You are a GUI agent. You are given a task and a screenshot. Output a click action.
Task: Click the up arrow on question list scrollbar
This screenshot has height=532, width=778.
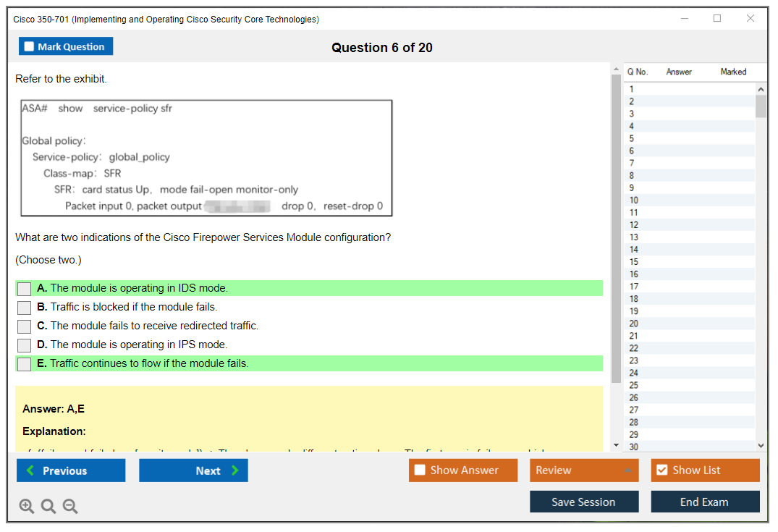tap(761, 88)
